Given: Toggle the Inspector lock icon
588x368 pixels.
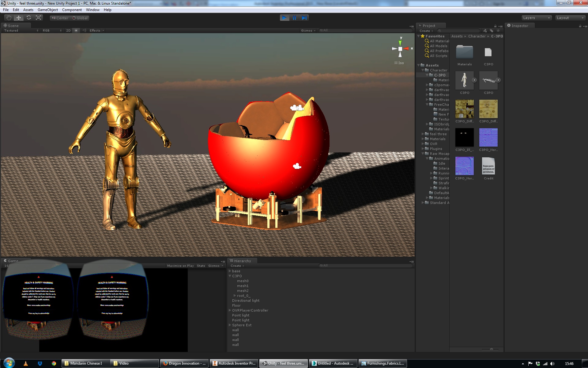Looking at the screenshot, I should click(x=580, y=26).
